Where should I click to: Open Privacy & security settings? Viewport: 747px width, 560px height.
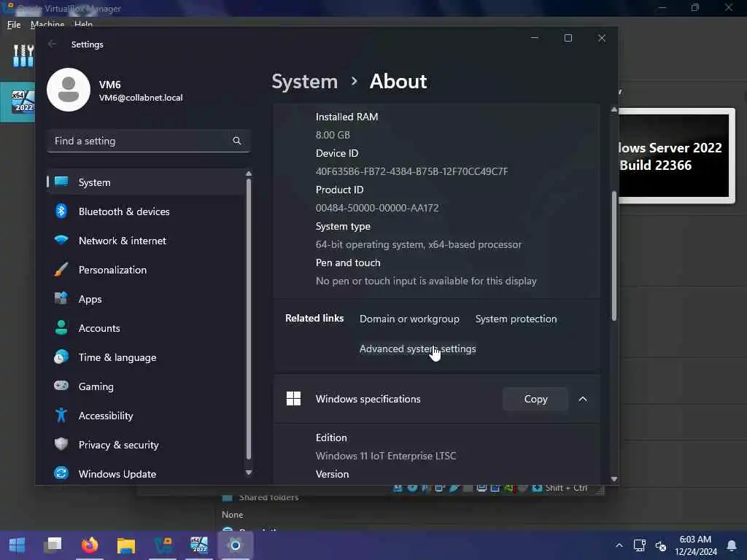click(x=146, y=445)
